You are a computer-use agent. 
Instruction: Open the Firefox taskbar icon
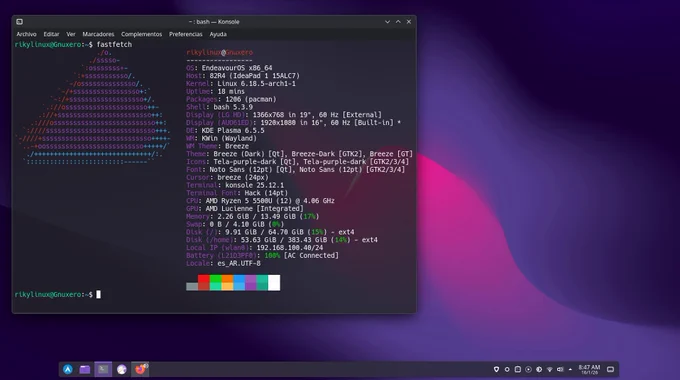point(140,369)
